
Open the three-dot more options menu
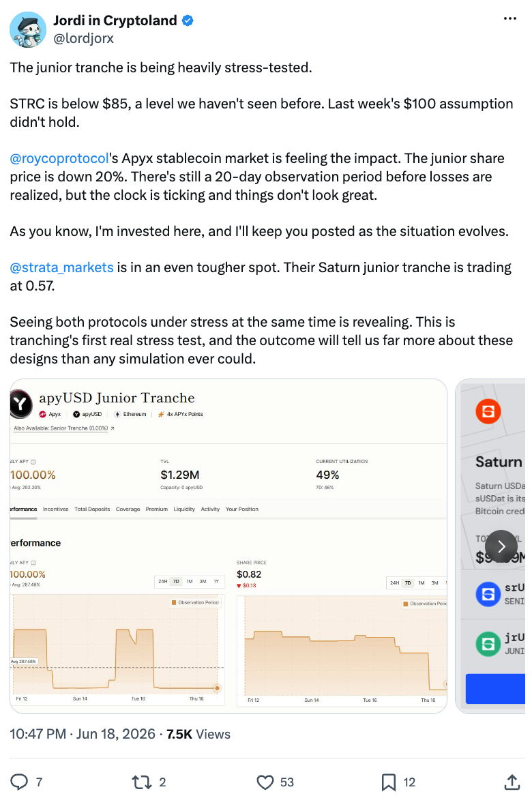click(x=509, y=18)
